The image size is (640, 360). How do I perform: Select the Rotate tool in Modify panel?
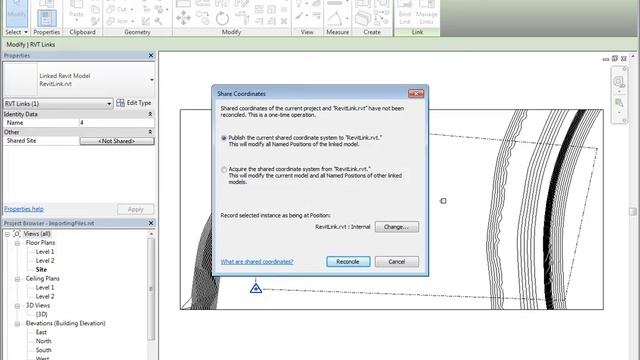222,18
